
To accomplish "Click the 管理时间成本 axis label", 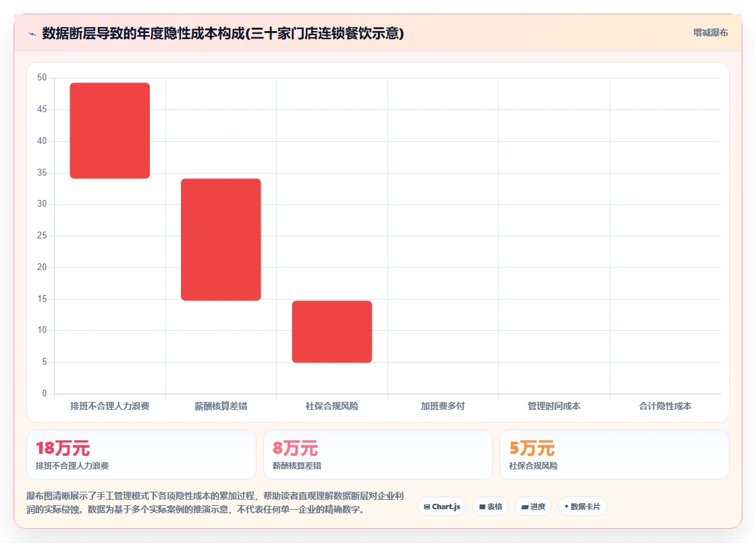I will coord(554,406).
